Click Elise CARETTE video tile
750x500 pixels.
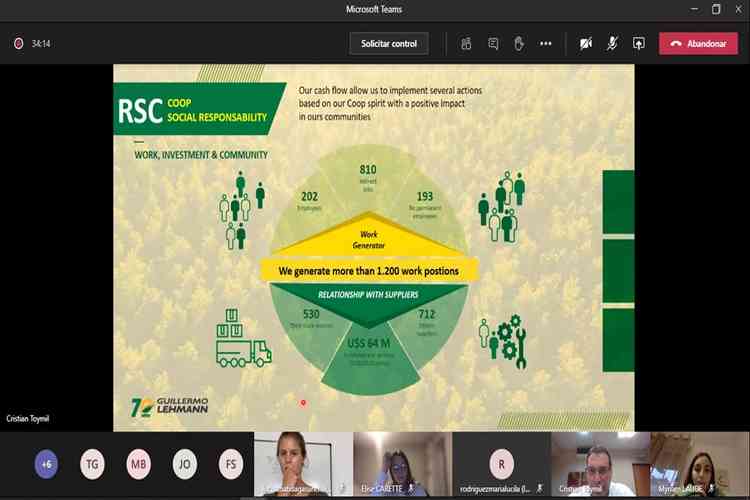tap(401, 464)
